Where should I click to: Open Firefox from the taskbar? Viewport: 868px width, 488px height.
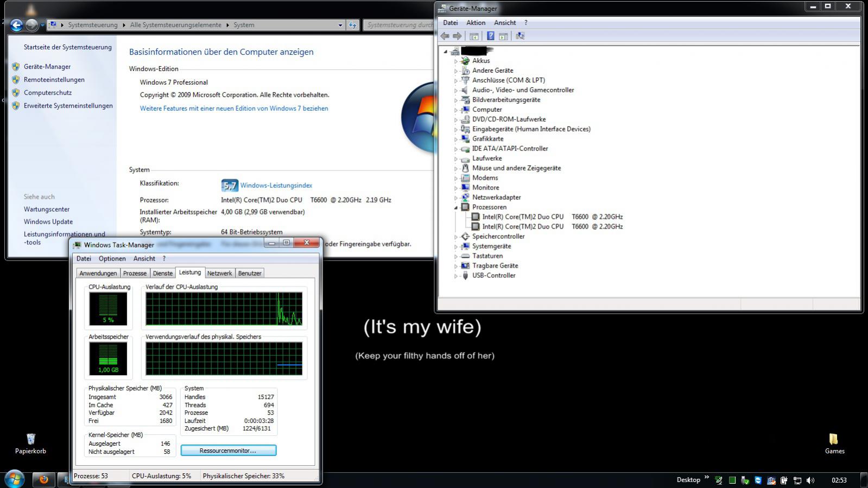click(x=43, y=479)
